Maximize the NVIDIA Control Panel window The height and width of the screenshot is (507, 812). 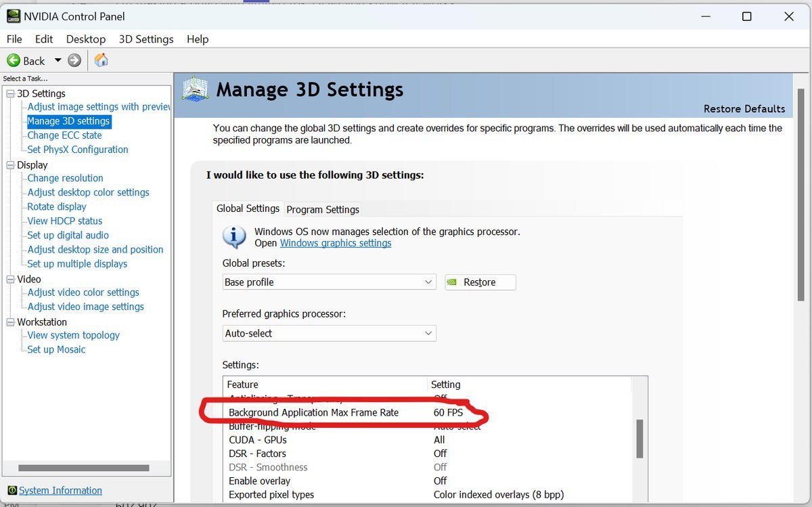click(x=746, y=16)
